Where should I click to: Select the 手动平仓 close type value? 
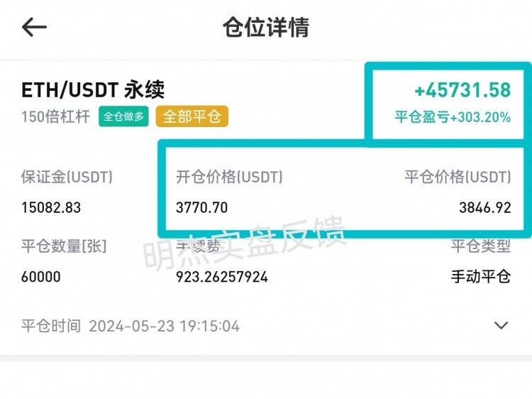[481, 276]
